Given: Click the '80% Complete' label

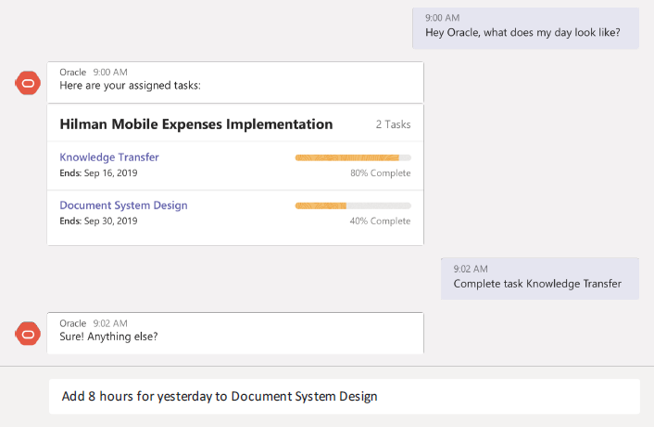Looking at the screenshot, I should click(x=380, y=173).
